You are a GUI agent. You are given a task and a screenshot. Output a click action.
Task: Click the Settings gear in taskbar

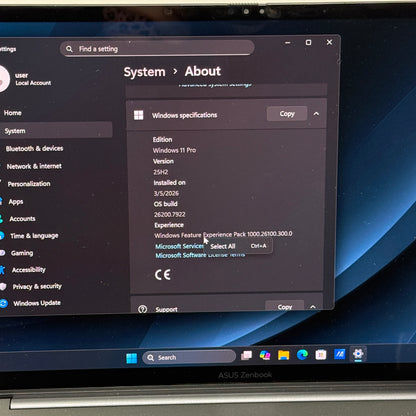358,354
